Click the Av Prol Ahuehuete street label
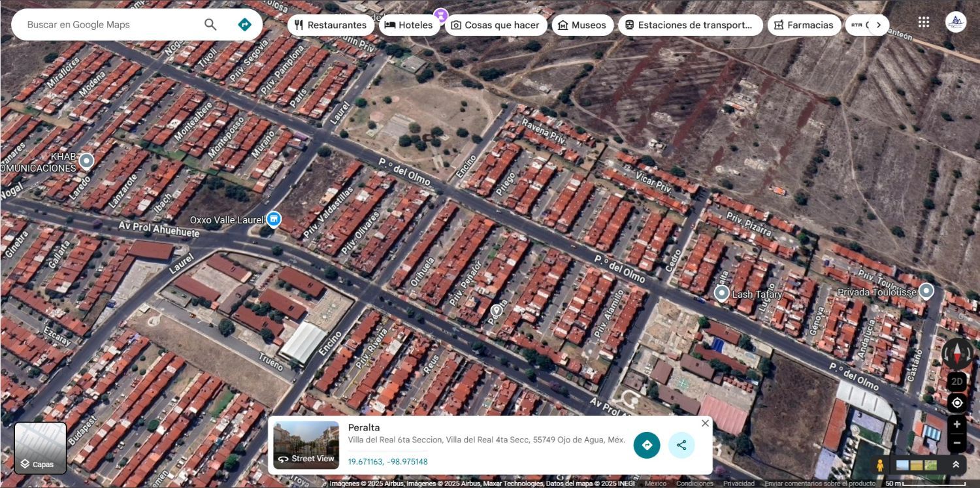 click(x=159, y=229)
